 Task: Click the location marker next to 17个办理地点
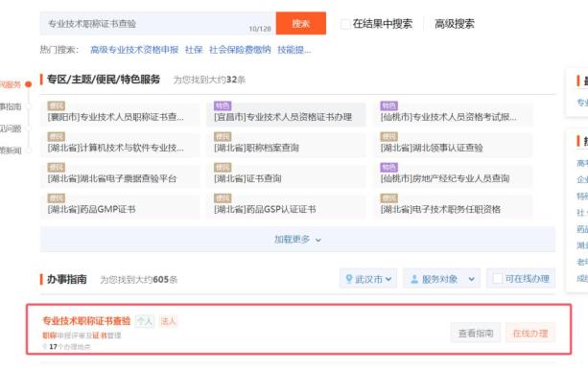coord(45,347)
